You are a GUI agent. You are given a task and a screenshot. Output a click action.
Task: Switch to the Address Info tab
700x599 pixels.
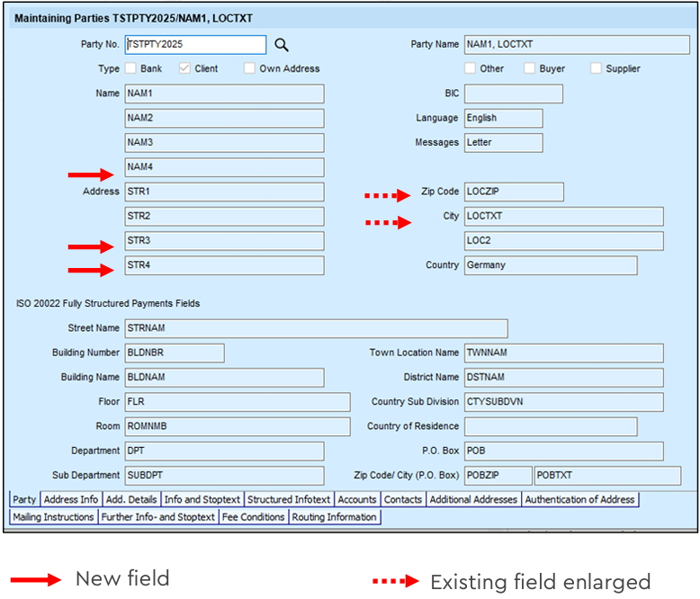pyautogui.click(x=70, y=499)
